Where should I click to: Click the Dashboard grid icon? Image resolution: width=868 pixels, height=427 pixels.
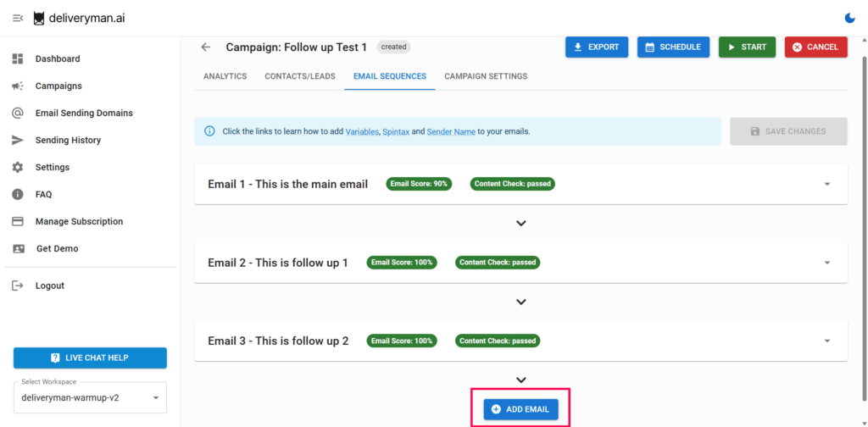18,58
